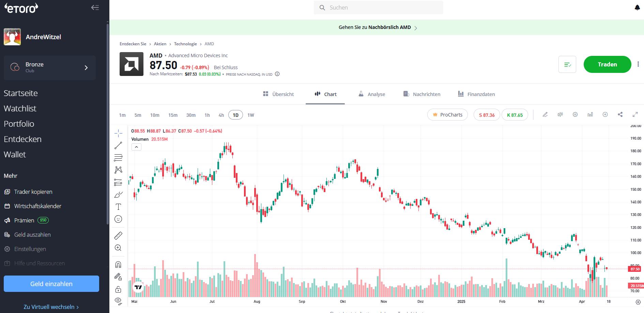
Task: Click Aktien breadcrumb
Action: coord(160,44)
